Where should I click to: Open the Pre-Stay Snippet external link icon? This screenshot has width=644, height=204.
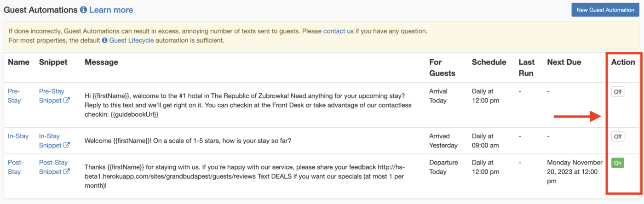pyautogui.click(x=66, y=100)
